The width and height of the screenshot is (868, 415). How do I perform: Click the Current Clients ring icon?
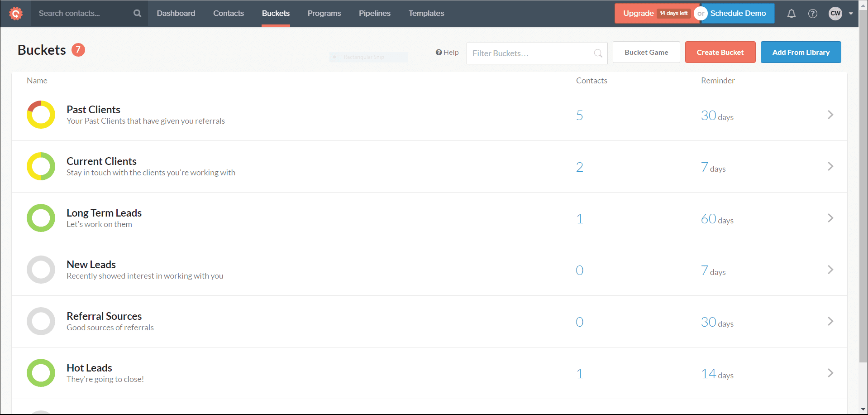pyautogui.click(x=41, y=166)
